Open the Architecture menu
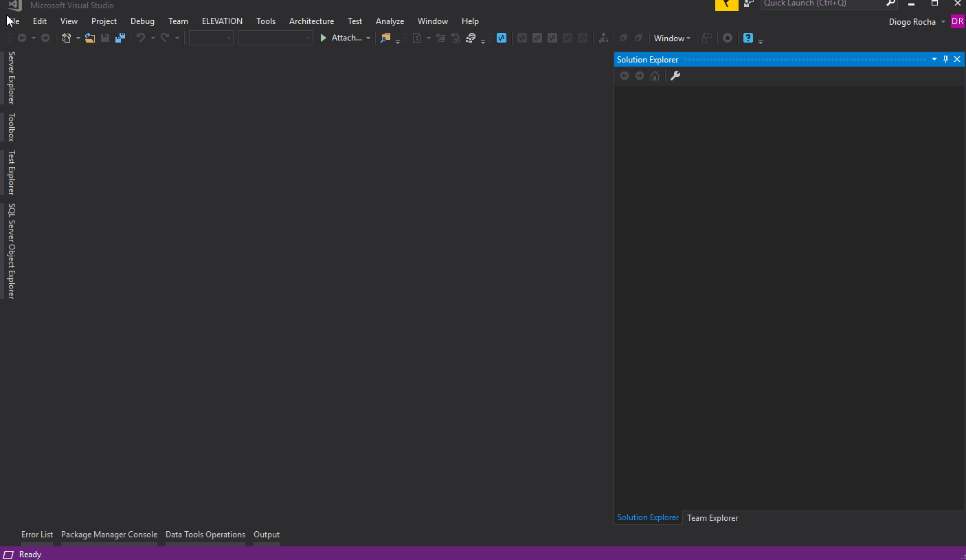This screenshot has width=966, height=560. tap(311, 21)
